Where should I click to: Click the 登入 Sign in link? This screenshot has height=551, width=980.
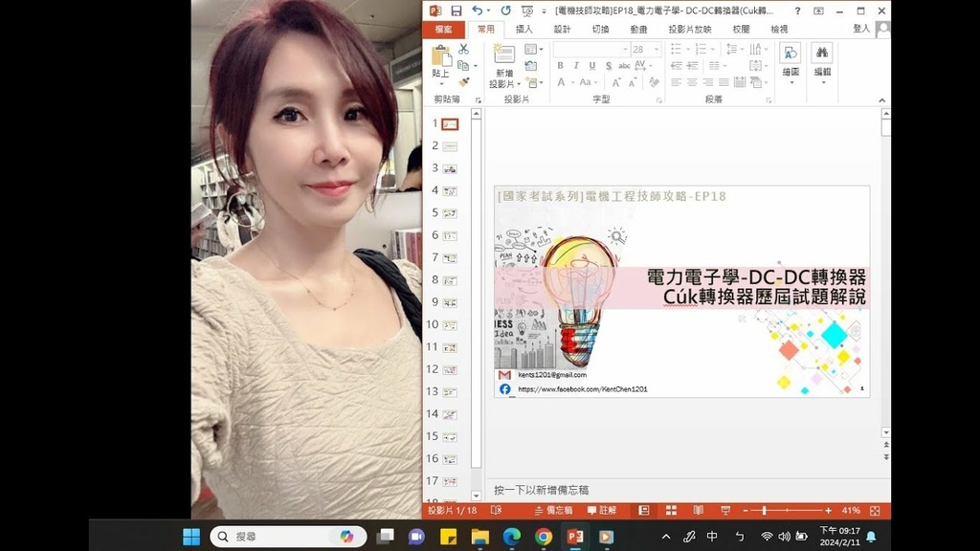click(860, 29)
